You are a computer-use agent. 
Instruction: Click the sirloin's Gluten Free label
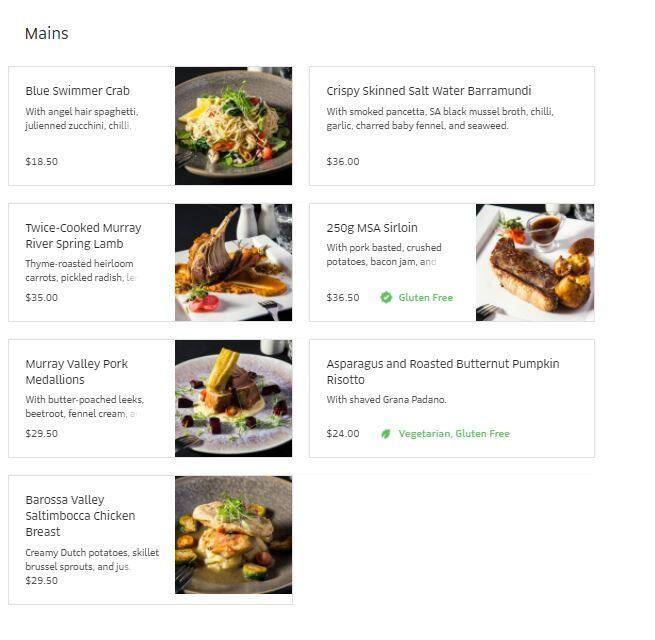tap(425, 297)
